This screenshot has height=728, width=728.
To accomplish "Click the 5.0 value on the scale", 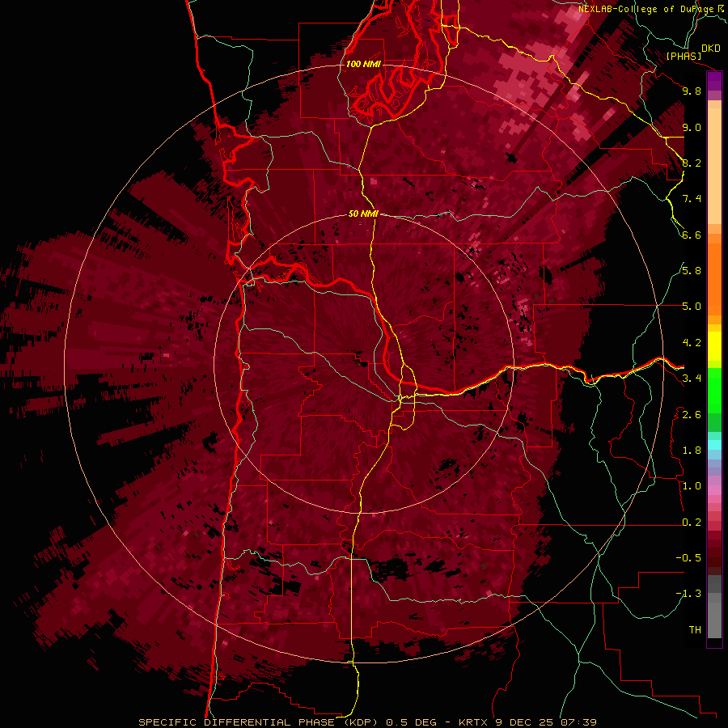I will [692, 307].
